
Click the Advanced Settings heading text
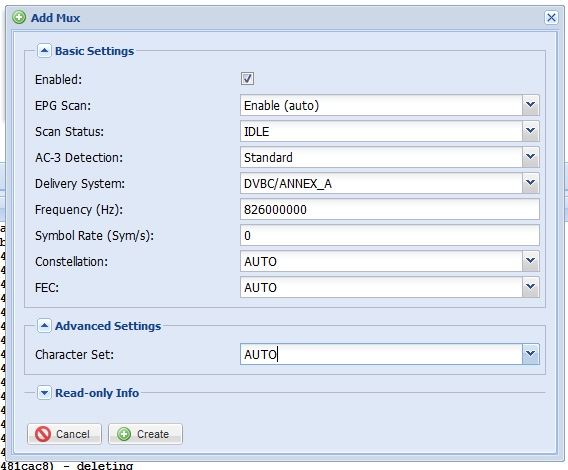pos(108,326)
